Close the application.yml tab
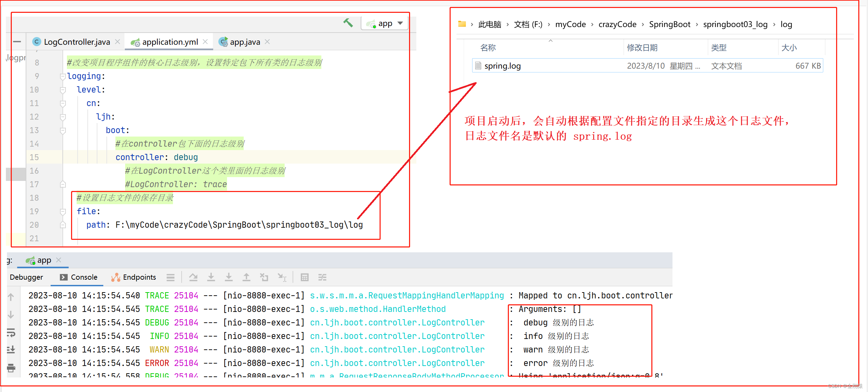 click(205, 42)
